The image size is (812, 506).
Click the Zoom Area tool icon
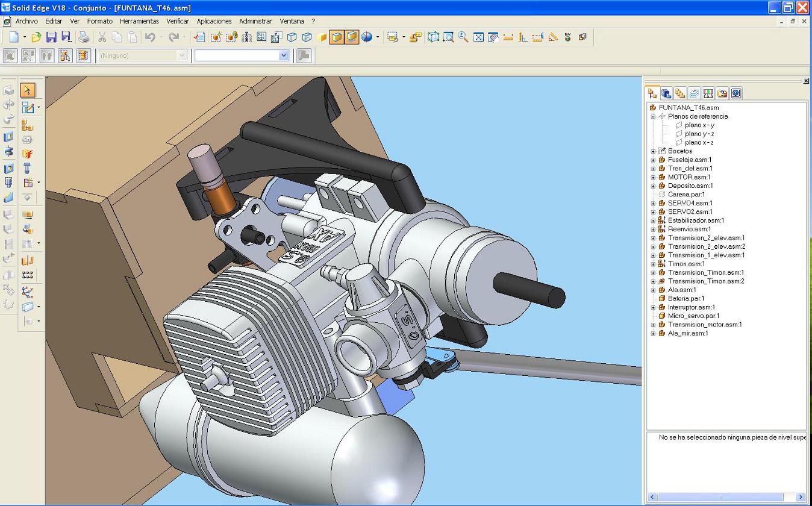pyautogui.click(x=448, y=37)
